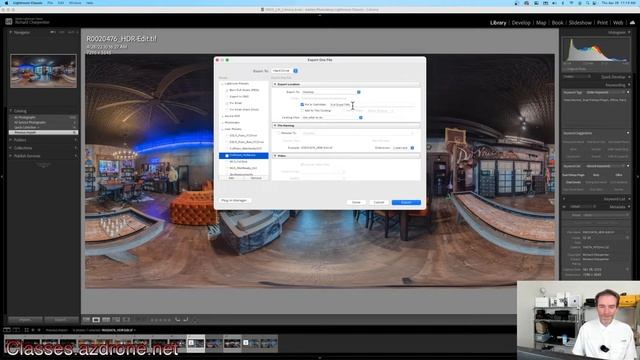The image size is (640, 360).
Task: Switch to Slideshow module
Action: tap(580, 23)
